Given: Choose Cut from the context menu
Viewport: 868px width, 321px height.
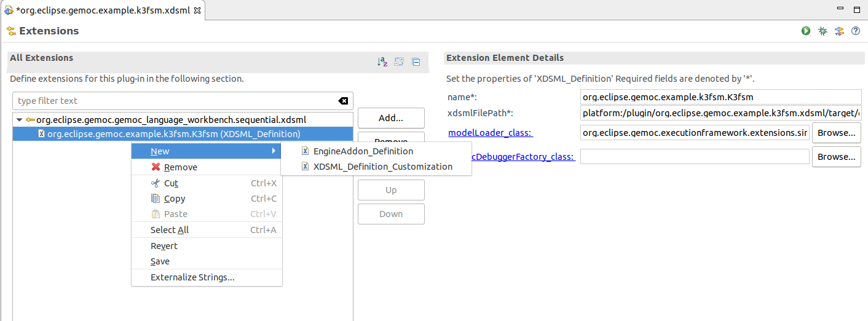Looking at the screenshot, I should pos(207,183).
